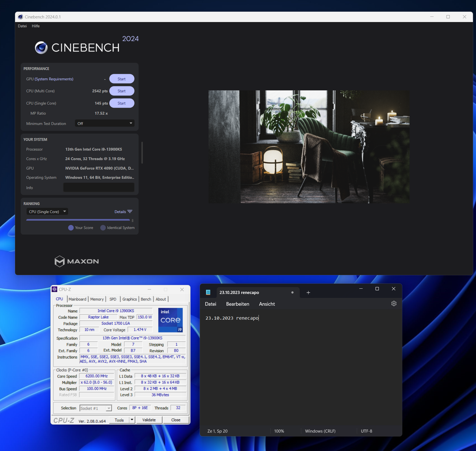Screen dimensions: 476x451
Task: Open the Datei menu in Notepad
Action: tap(211, 304)
